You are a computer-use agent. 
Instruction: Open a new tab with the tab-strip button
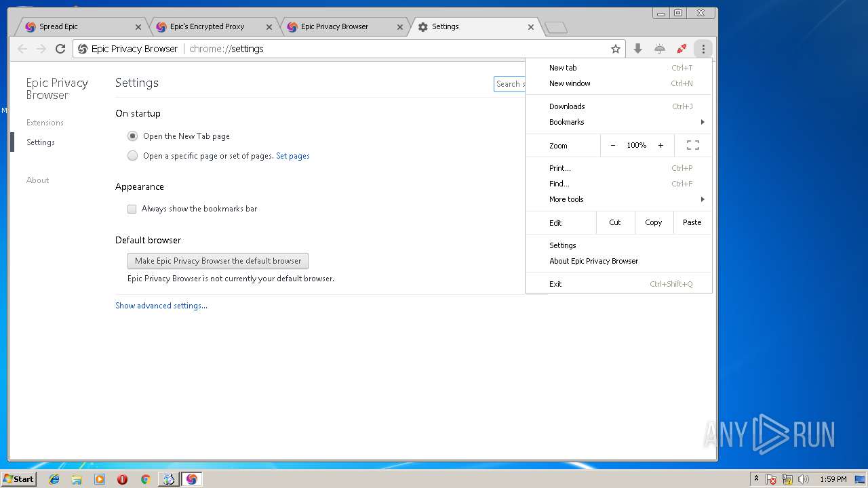coord(556,28)
